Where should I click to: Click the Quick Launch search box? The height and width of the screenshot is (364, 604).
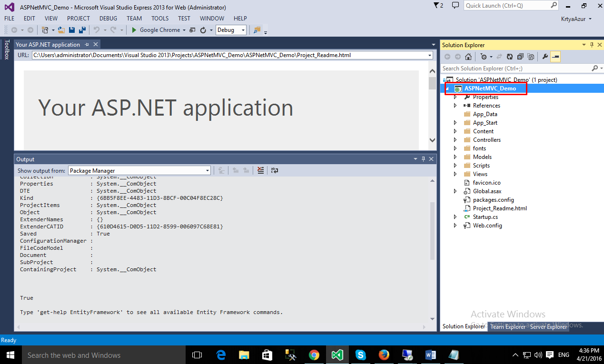tap(506, 6)
